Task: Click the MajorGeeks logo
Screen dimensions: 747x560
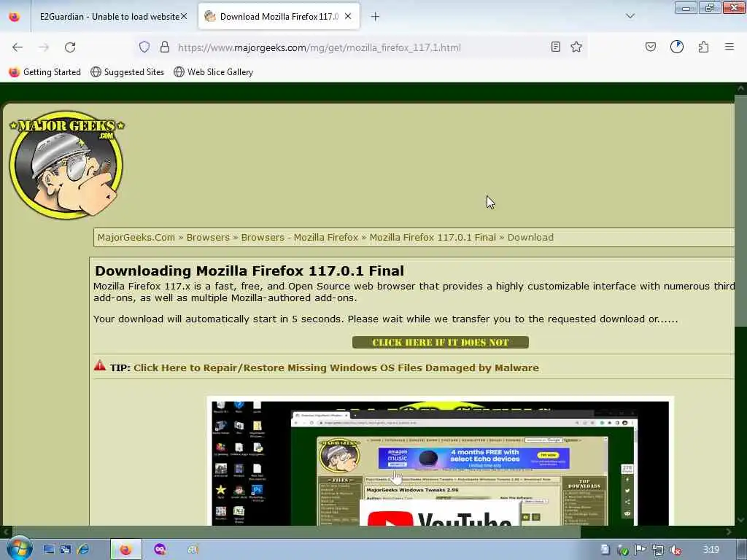Action: point(66,164)
